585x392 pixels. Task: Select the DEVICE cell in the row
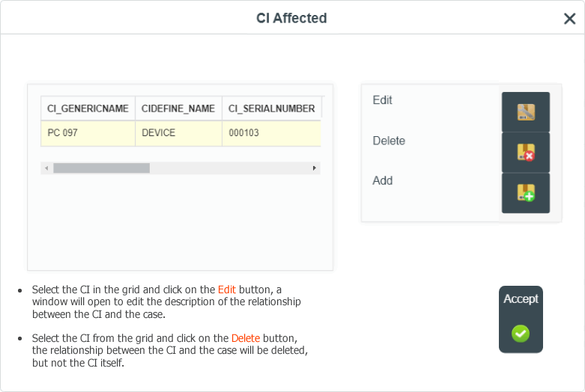point(178,133)
